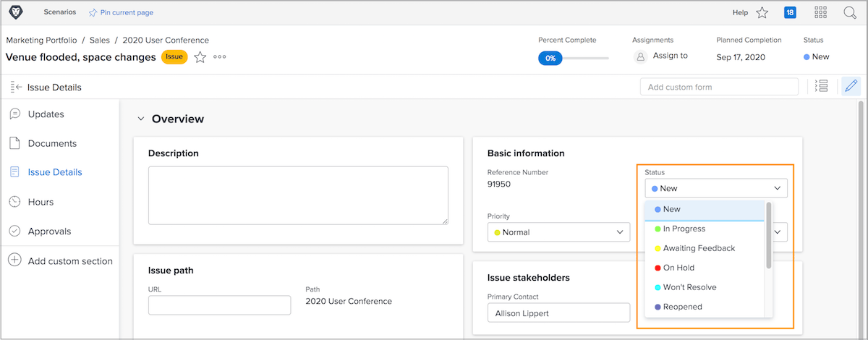This screenshot has width=868, height=340.
Task: Click the pin icon beside Pin current page
Action: (x=93, y=12)
